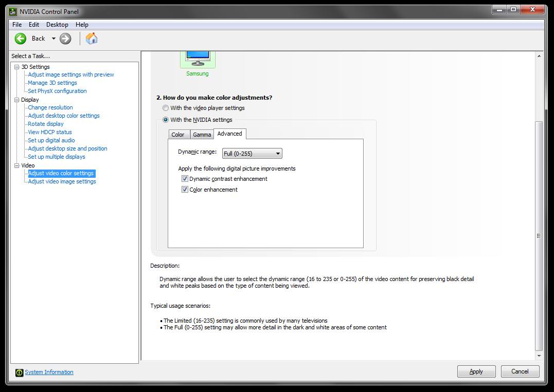
Task: Open Change resolution in the task tree
Action: (50, 107)
